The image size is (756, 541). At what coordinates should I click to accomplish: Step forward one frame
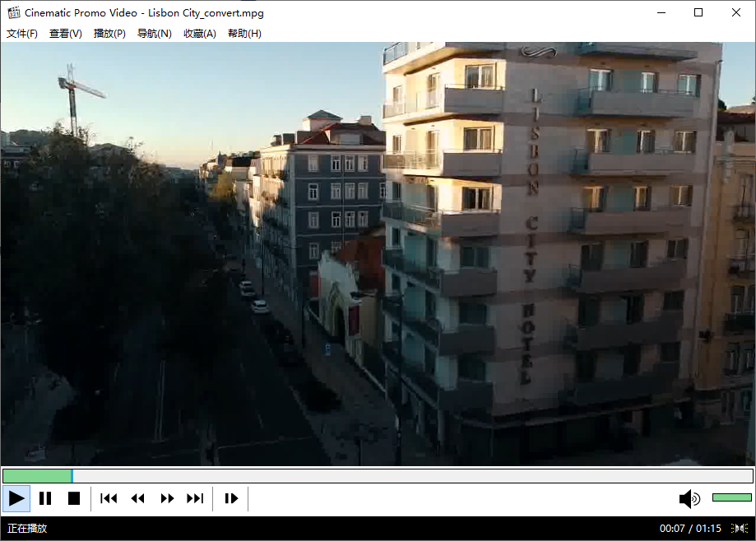(x=231, y=498)
